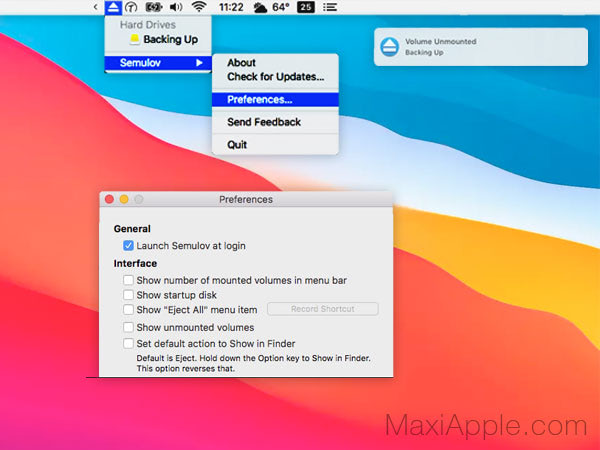Click the Hard Drives header label
Viewport: 600px width, 450px height.
tap(148, 25)
